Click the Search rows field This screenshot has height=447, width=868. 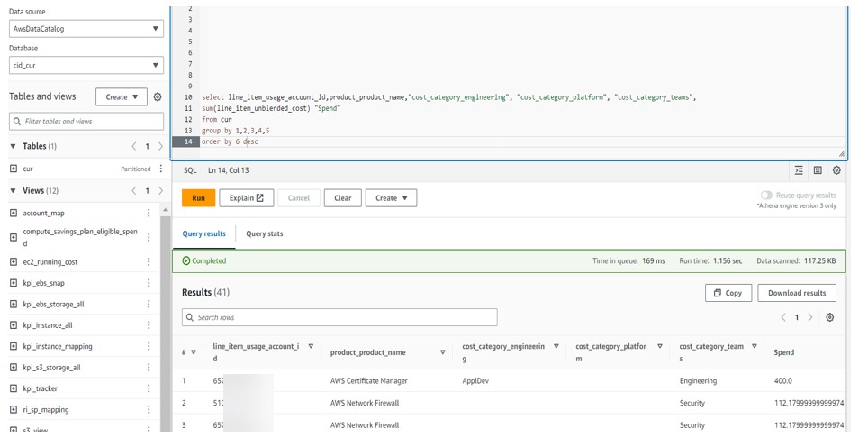coord(339,317)
